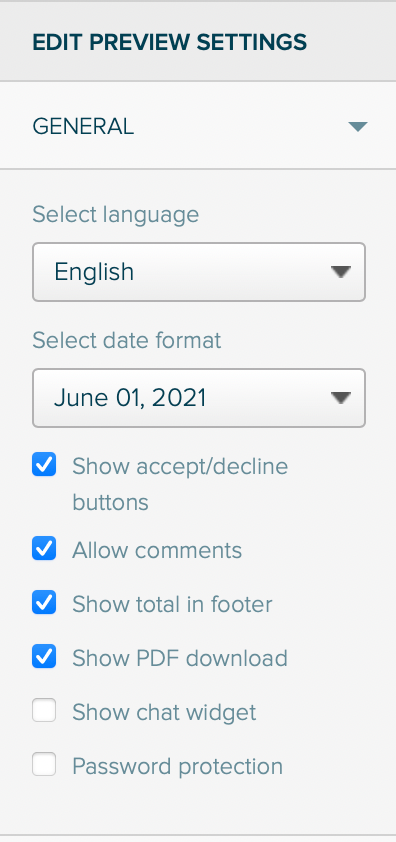Enable the Show chat widget checkbox
This screenshot has height=842, width=396.
[44, 710]
